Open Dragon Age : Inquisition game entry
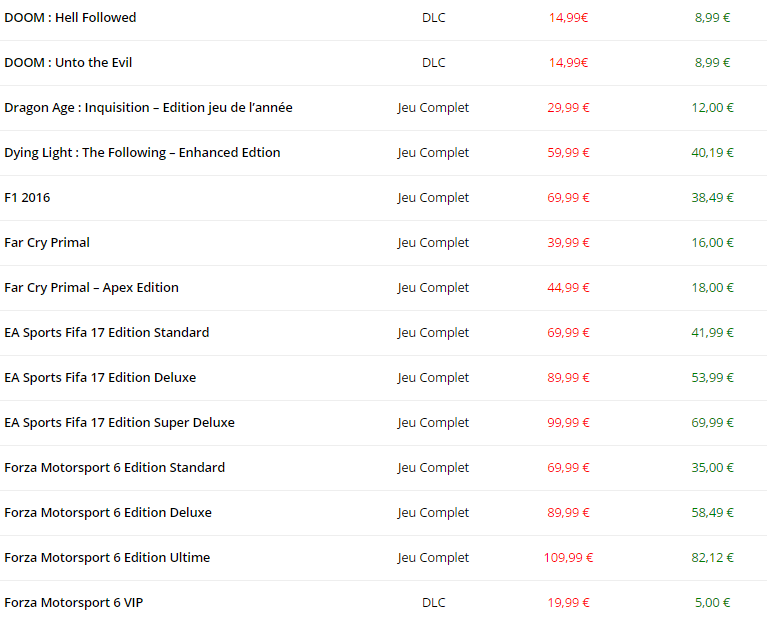767x621 pixels. point(148,108)
